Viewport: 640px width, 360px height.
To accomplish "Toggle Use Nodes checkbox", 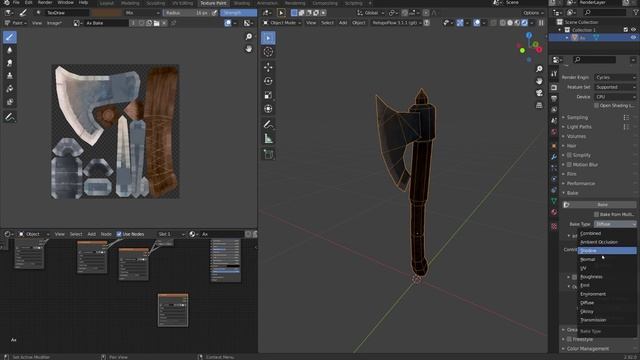I will point(119,234).
